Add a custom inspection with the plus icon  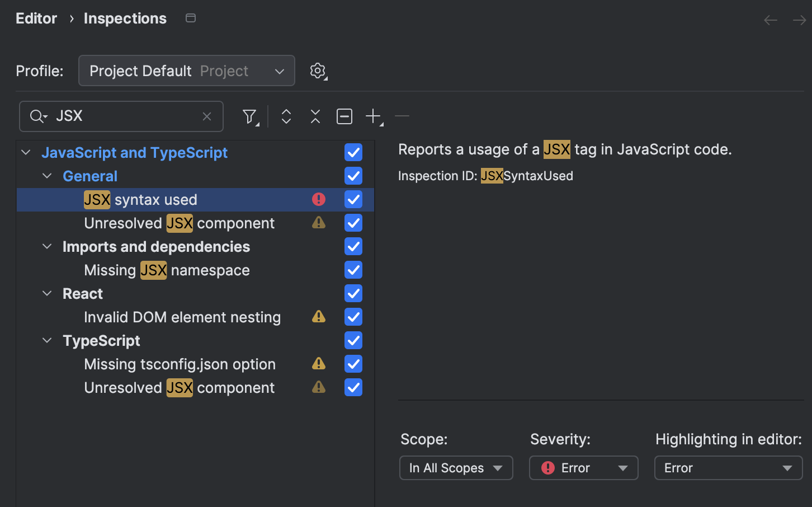pyautogui.click(x=373, y=116)
